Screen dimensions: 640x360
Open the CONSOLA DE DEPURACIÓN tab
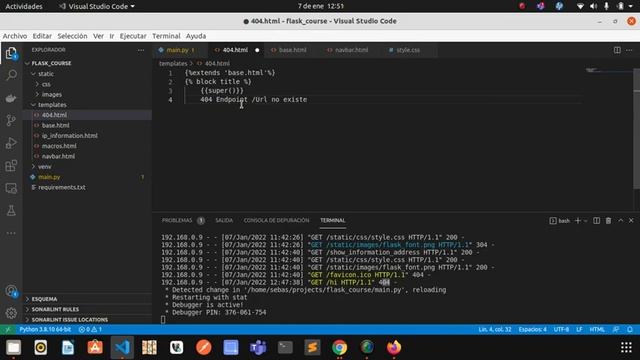tap(276, 220)
